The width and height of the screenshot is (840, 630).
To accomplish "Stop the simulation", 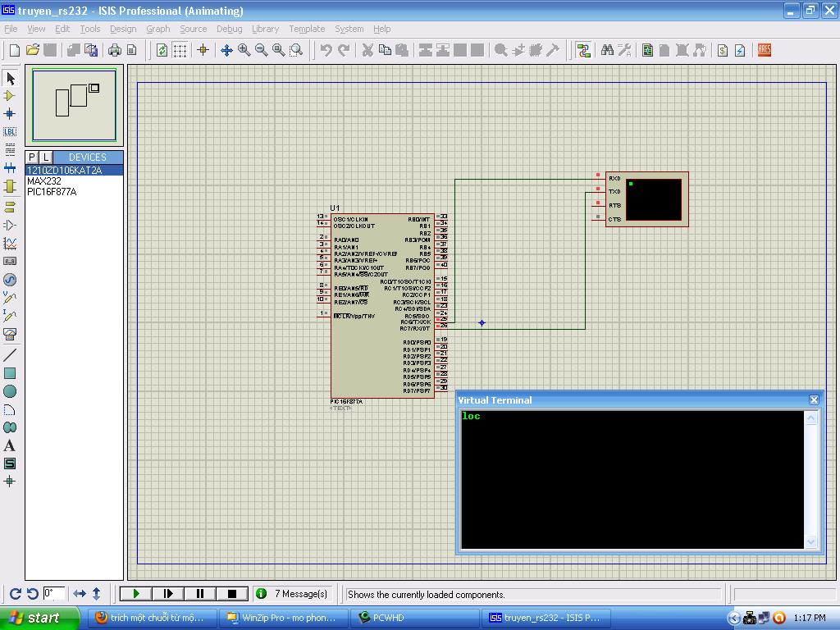I will 231,593.
